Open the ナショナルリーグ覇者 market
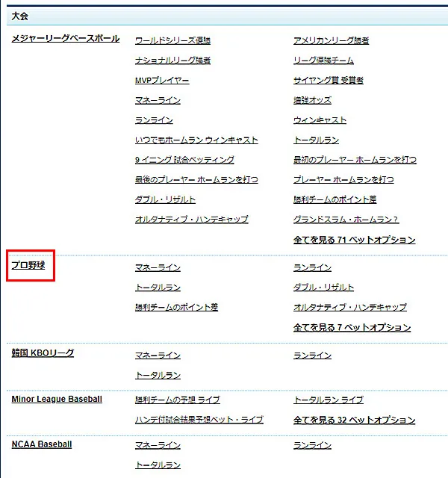This screenshot has width=448, height=478. point(172,60)
